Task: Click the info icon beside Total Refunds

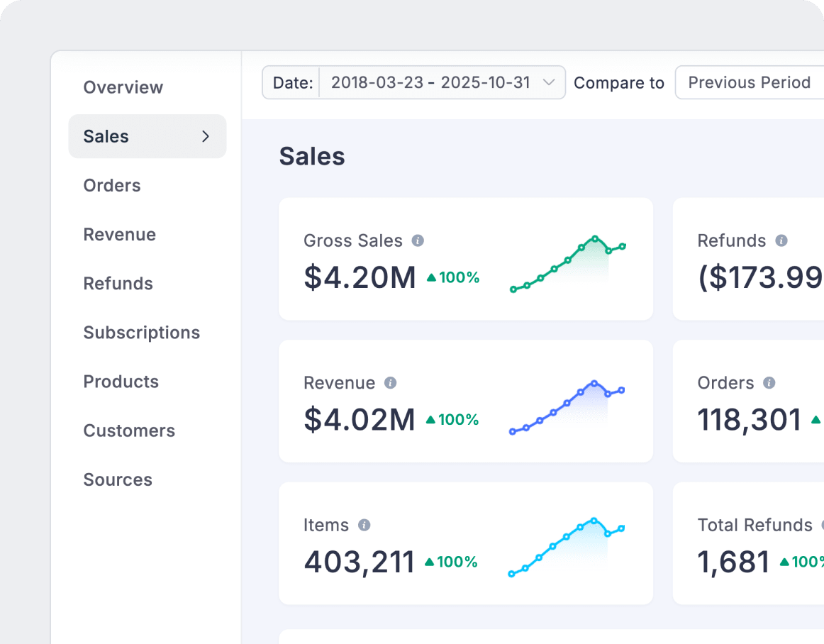Action: click(x=821, y=525)
